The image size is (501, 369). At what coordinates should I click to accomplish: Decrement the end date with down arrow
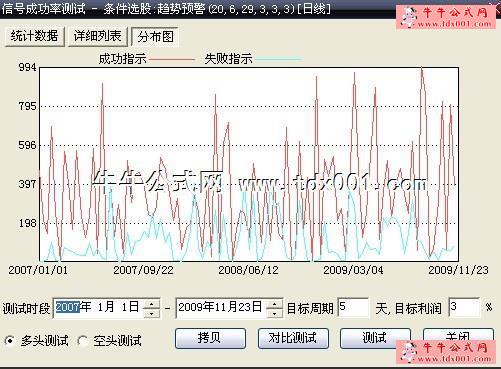(275, 313)
